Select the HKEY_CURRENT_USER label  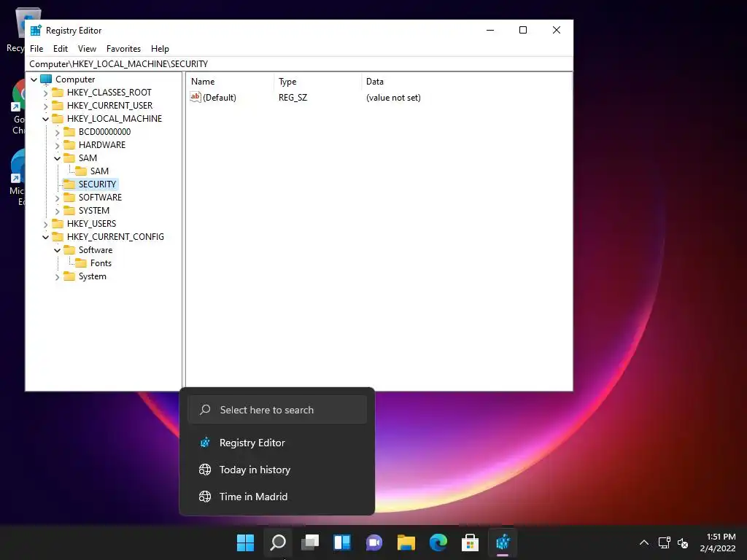[x=109, y=105]
